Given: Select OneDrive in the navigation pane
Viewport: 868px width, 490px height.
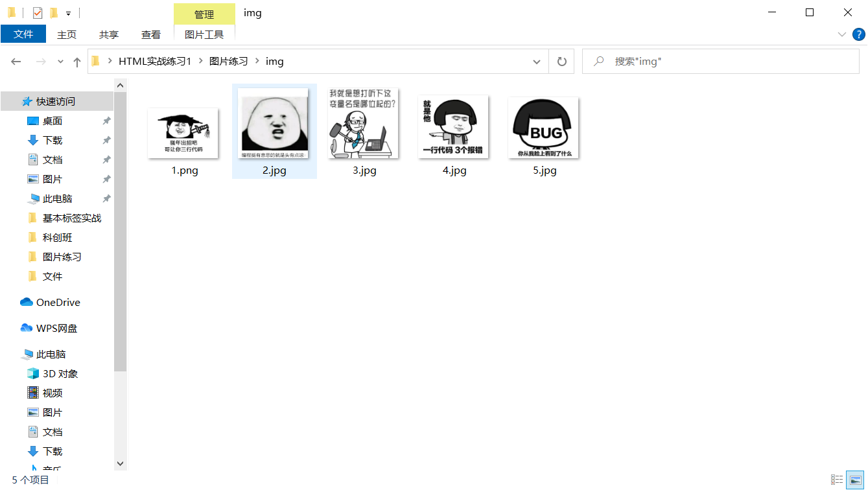Looking at the screenshot, I should pyautogui.click(x=58, y=302).
